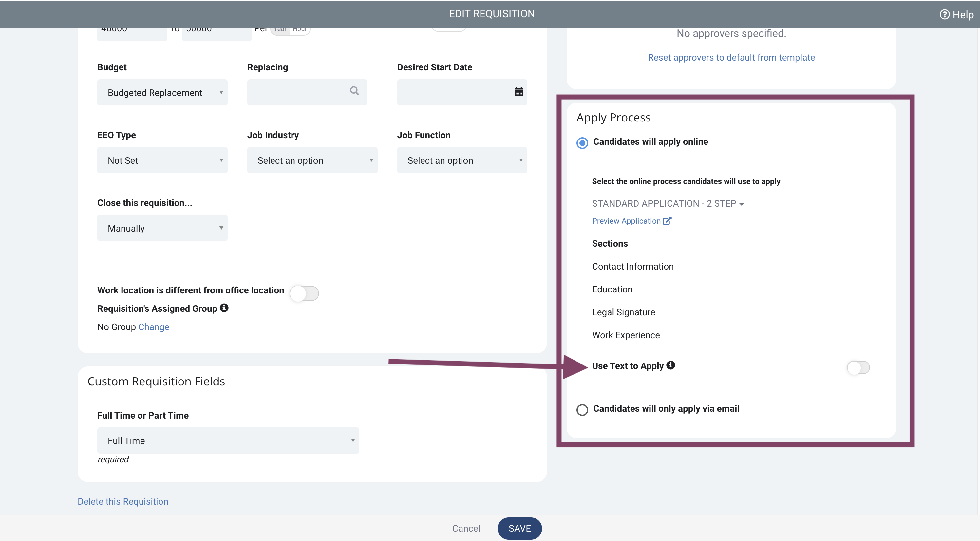Click the Apply Process heading
Screen dimensions: 980x541
click(613, 118)
